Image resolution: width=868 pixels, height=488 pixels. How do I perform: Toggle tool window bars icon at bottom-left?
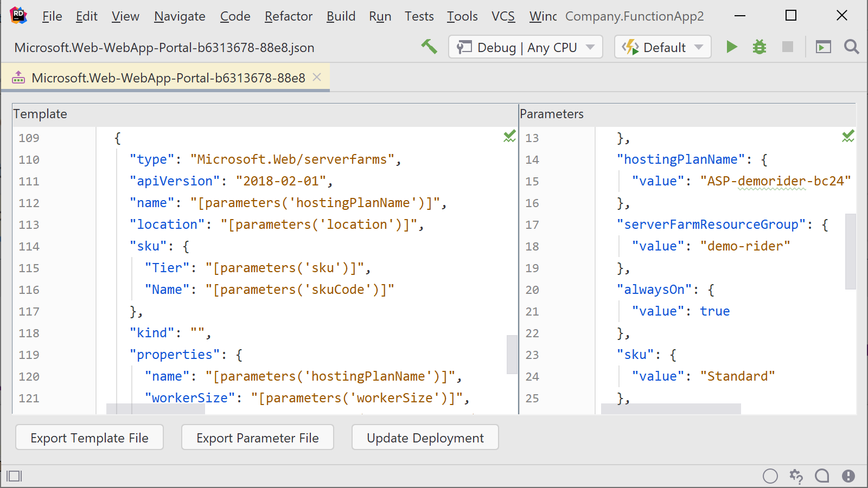pos(14,476)
